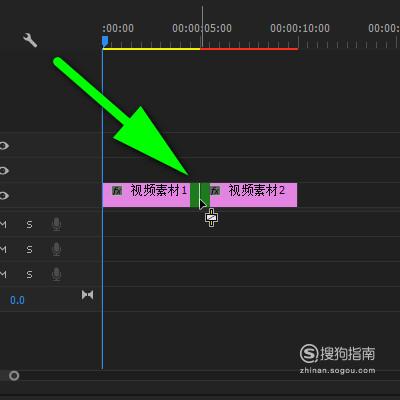Click the 00:00:05:00 mark on the time ruler
This screenshot has height=400, width=400.
pos(202,28)
